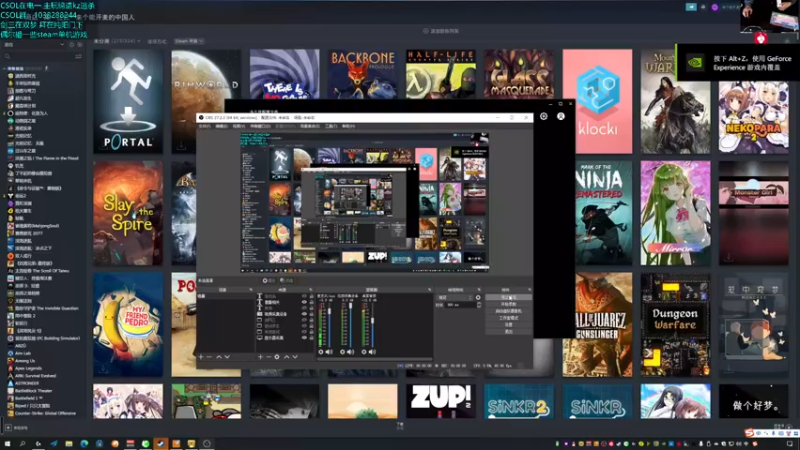
Task: Open taskbar search magnifier
Action: (x=22, y=443)
